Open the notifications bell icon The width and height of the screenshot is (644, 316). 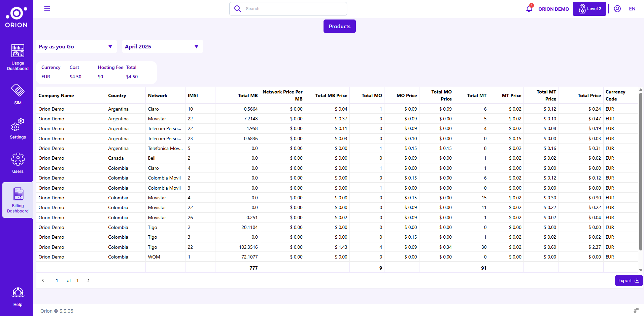529,8
